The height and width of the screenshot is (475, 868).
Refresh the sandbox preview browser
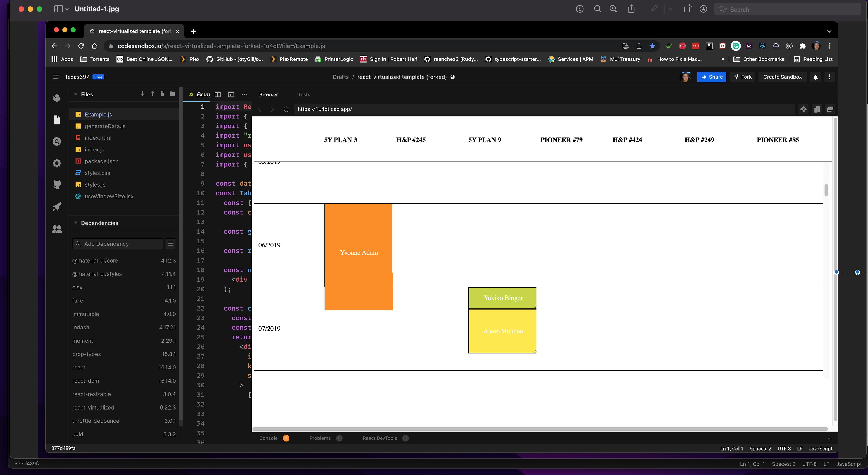click(286, 109)
